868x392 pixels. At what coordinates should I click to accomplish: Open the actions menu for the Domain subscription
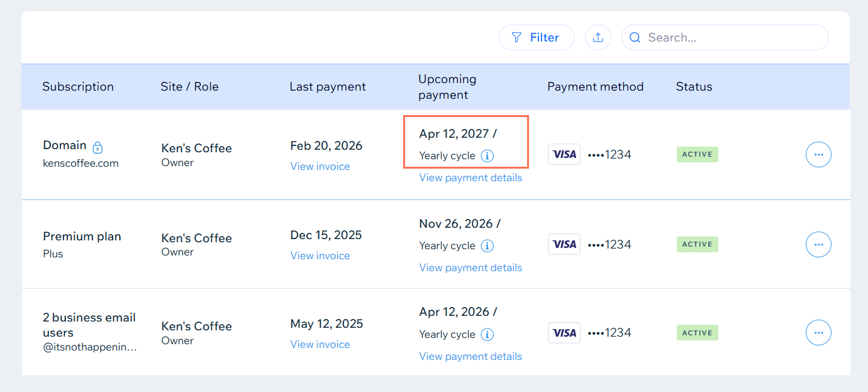pyautogui.click(x=818, y=154)
